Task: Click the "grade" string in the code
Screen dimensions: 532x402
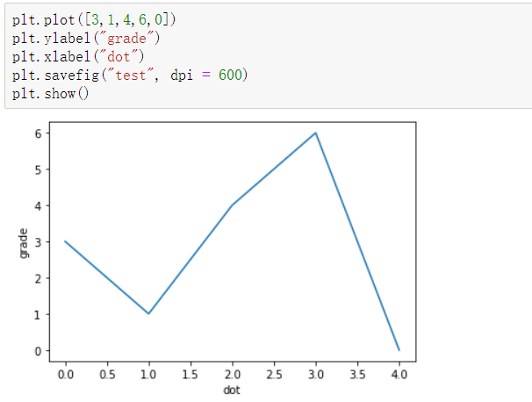Action: (x=126, y=38)
